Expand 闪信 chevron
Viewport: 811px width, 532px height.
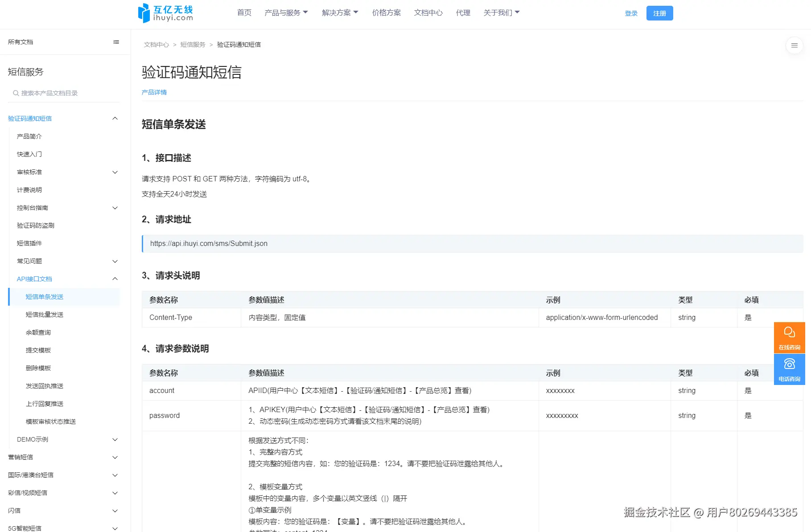tap(115, 511)
